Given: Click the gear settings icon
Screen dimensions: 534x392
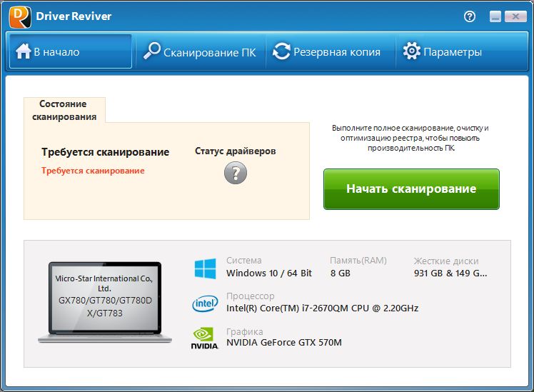Looking at the screenshot, I should [x=412, y=51].
